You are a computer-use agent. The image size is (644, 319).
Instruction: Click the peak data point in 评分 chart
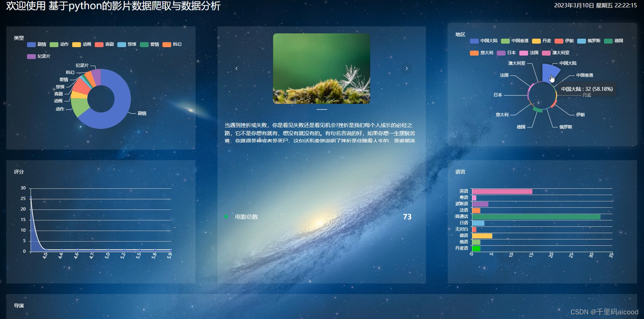[31, 197]
